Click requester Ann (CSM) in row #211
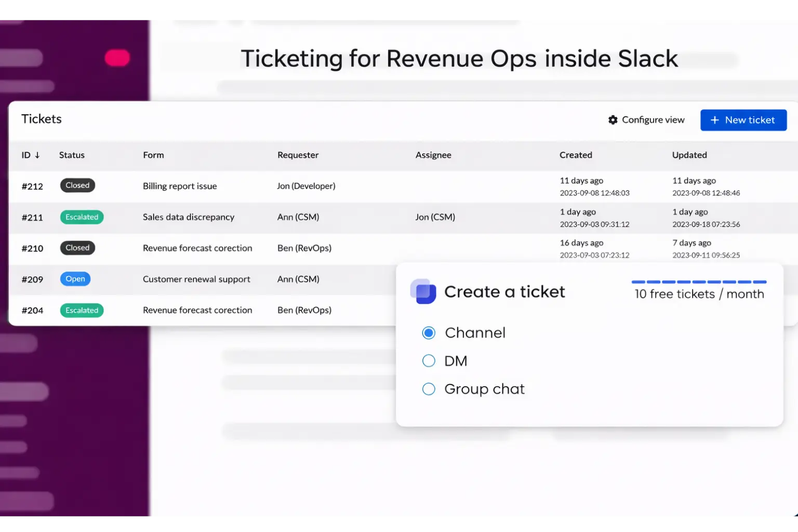The width and height of the screenshot is (798, 532). (298, 217)
